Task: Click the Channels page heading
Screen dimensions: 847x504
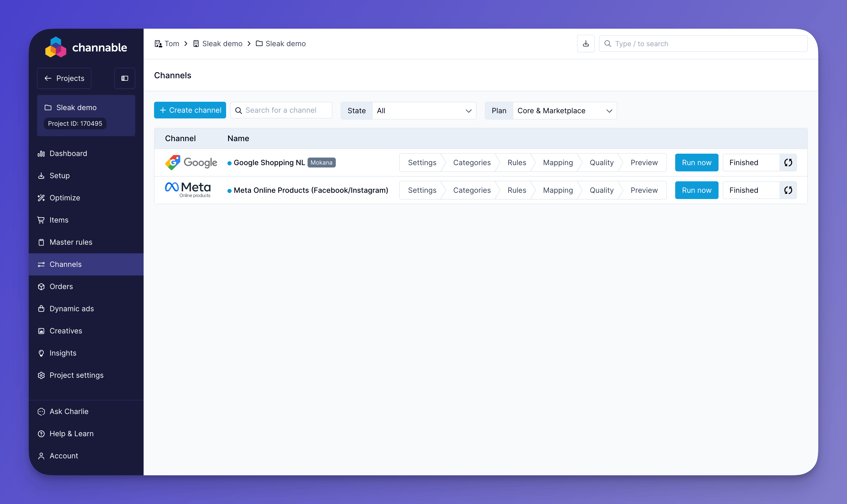Action: coord(173,75)
